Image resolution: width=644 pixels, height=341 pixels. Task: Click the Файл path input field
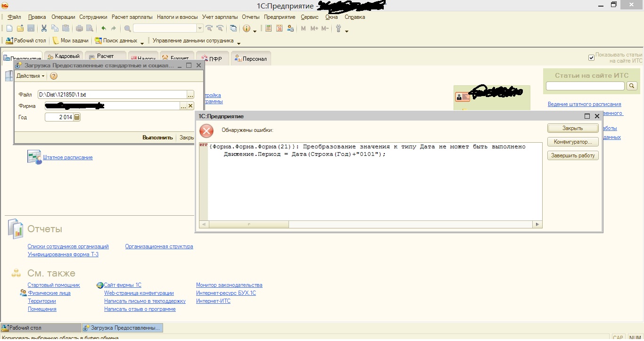[x=112, y=95]
